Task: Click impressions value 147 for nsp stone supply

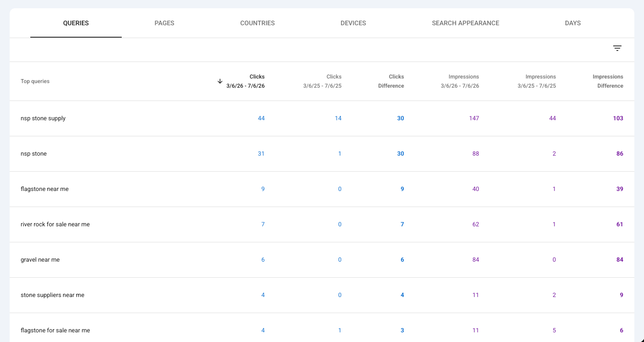Action: tap(474, 118)
